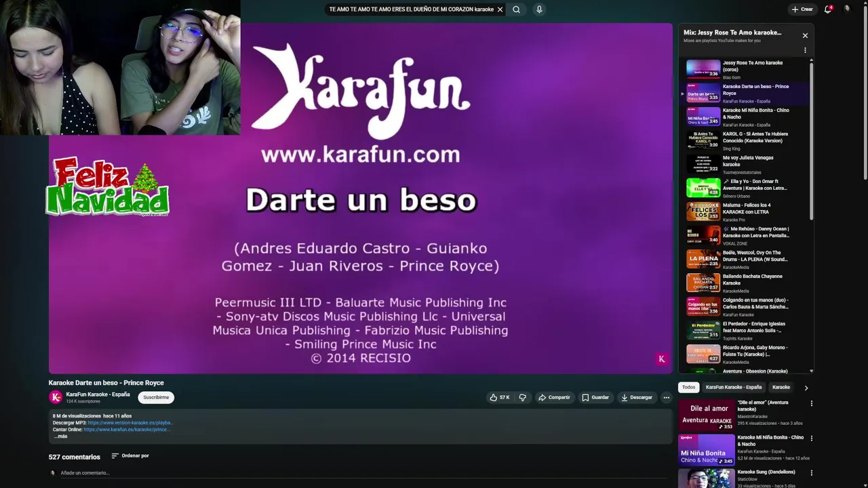Play Jessy Rose Te Amo karaoke (coros)
This screenshot has width=868, height=488.
[x=745, y=70]
